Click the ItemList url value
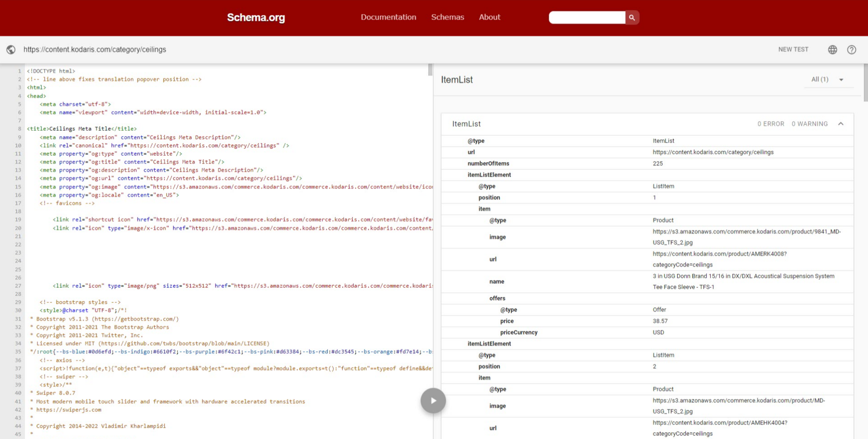The image size is (868, 439). (713, 152)
